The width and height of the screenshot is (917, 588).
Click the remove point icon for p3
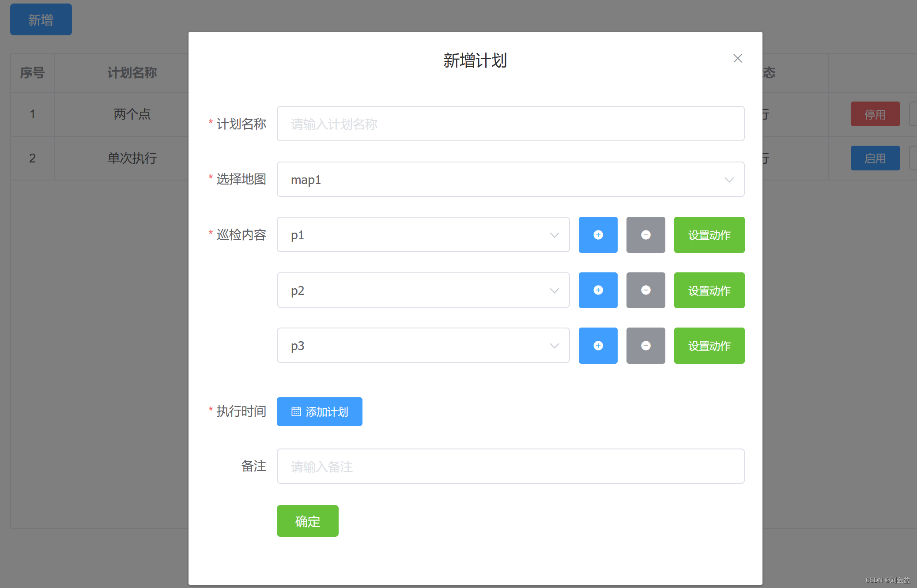click(645, 346)
